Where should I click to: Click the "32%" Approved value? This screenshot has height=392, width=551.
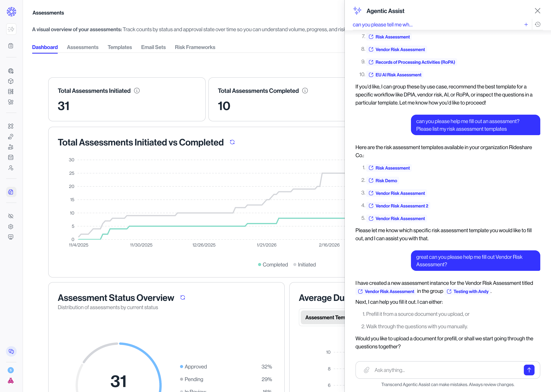(x=267, y=367)
